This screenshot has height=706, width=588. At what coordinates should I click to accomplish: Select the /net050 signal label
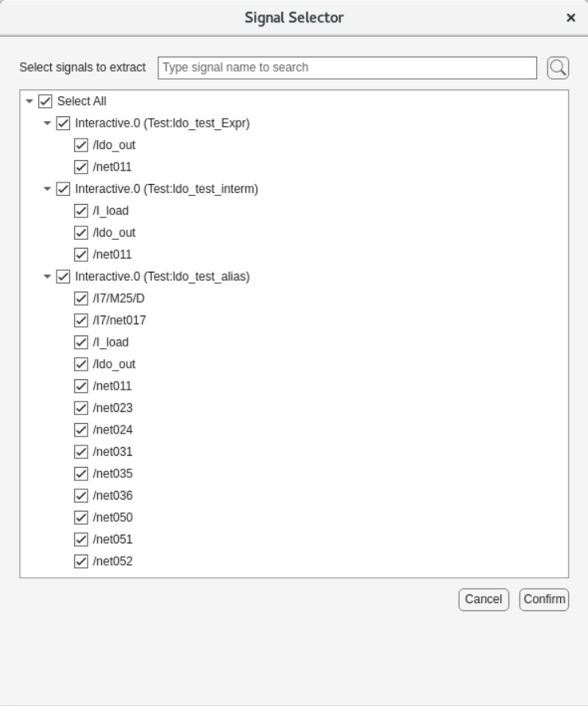(x=112, y=517)
